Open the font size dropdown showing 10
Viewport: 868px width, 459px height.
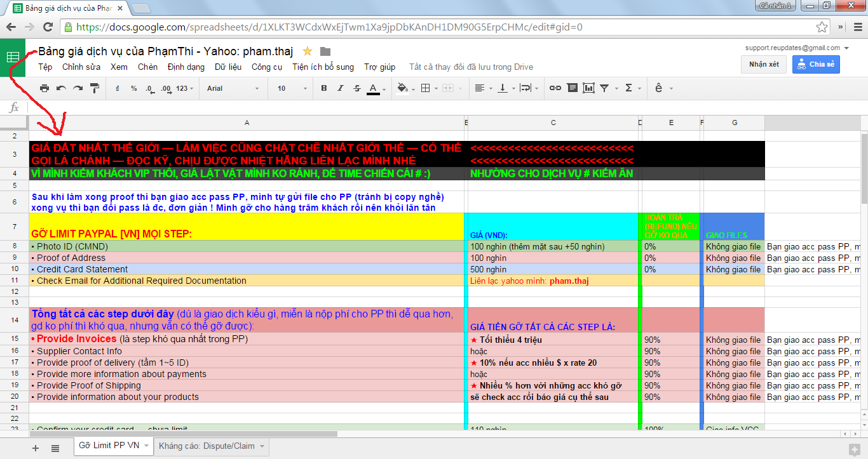292,88
